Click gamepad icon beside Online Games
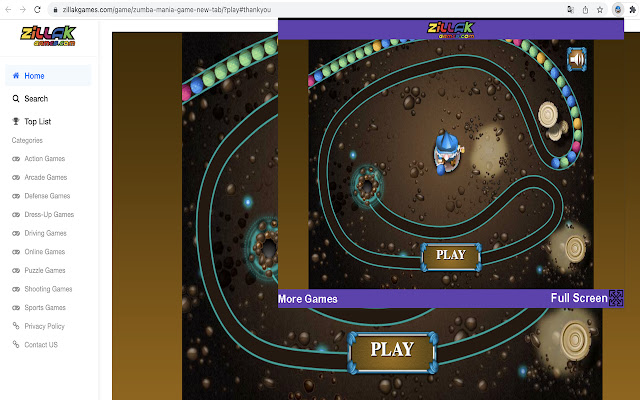640x400 pixels. tap(16, 252)
